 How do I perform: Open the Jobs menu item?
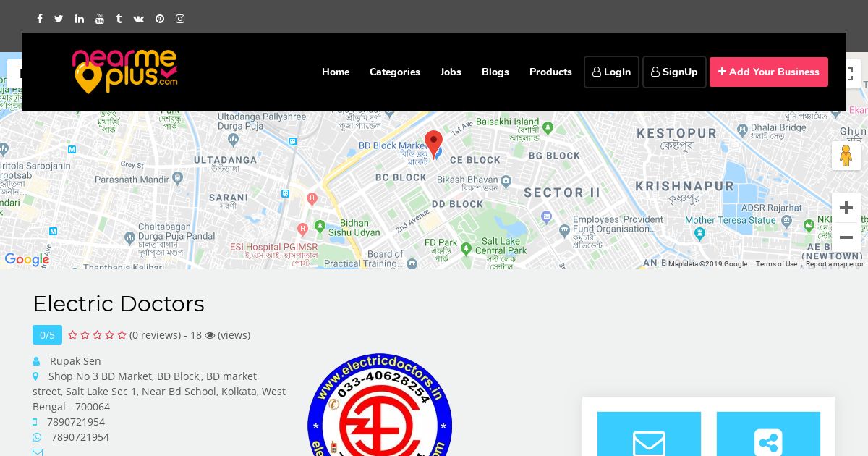tap(451, 72)
